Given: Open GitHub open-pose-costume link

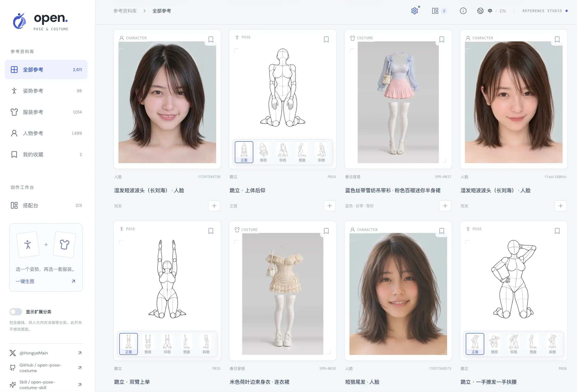Looking at the screenshot, I should click(46, 368).
